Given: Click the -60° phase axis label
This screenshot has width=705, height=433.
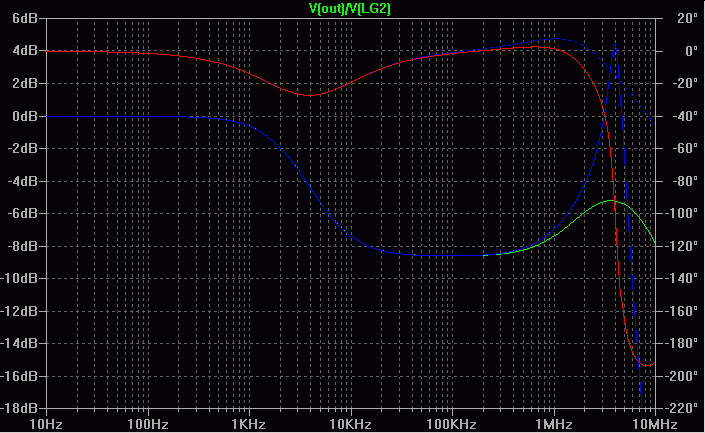Looking at the screenshot, I should [x=684, y=148].
